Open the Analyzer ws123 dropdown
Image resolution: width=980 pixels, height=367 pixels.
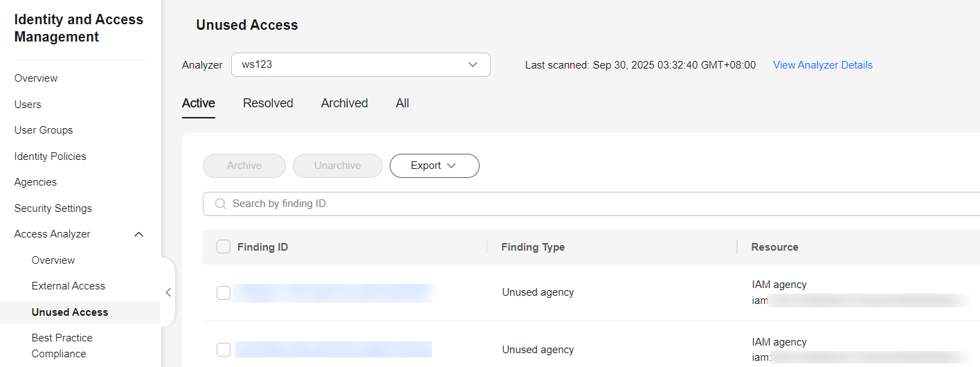click(361, 65)
